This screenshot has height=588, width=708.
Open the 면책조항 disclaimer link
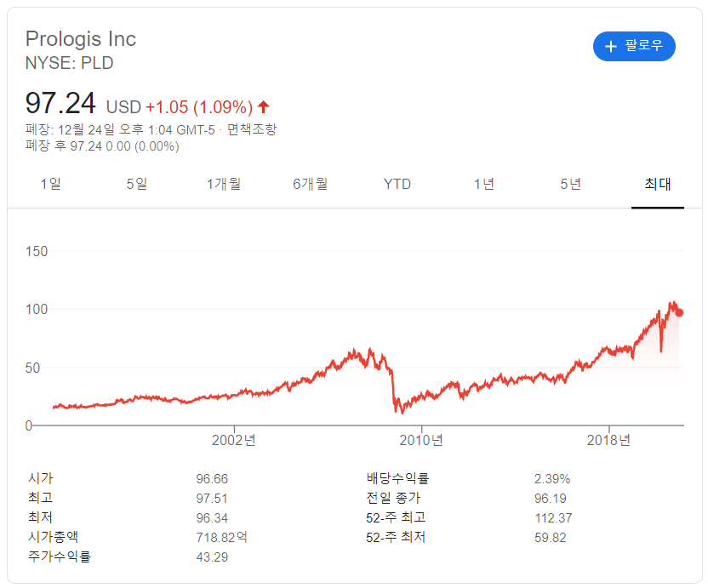coord(252,129)
